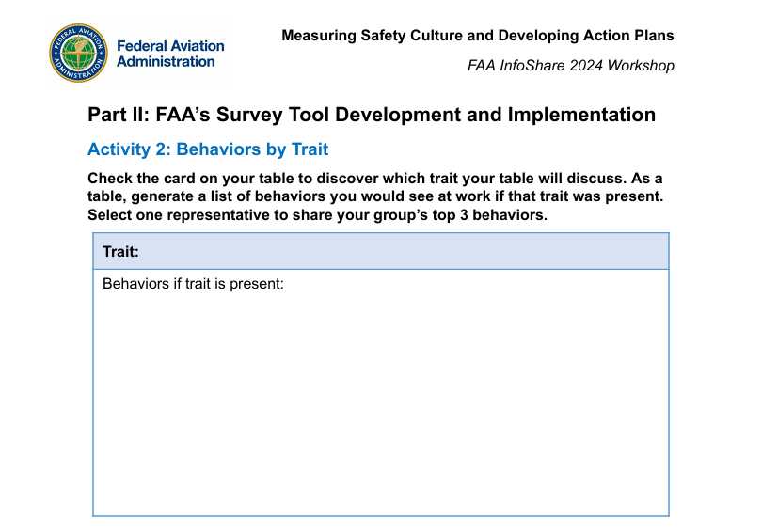Viewport: 762px width, 532px height.
Task: Click the 'Measuring Safety Culture and Developing Action Plans' title
Action: pos(477,36)
